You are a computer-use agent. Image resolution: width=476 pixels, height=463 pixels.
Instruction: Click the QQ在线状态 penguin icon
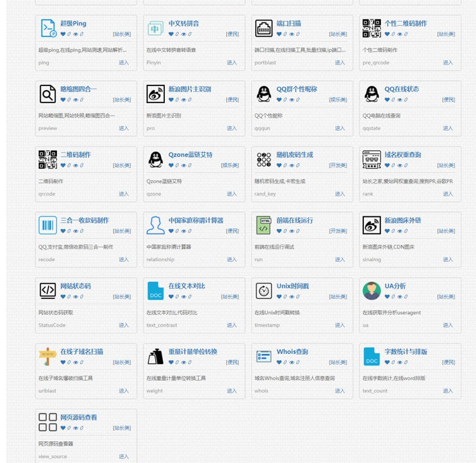point(372,94)
